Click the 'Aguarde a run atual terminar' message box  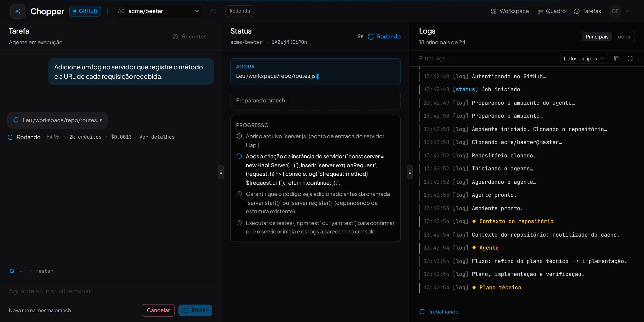click(110, 291)
